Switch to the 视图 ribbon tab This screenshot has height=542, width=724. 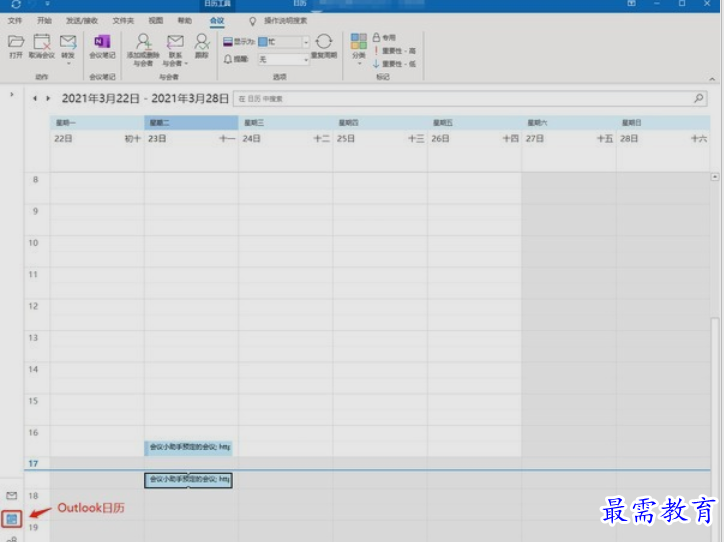pos(155,20)
